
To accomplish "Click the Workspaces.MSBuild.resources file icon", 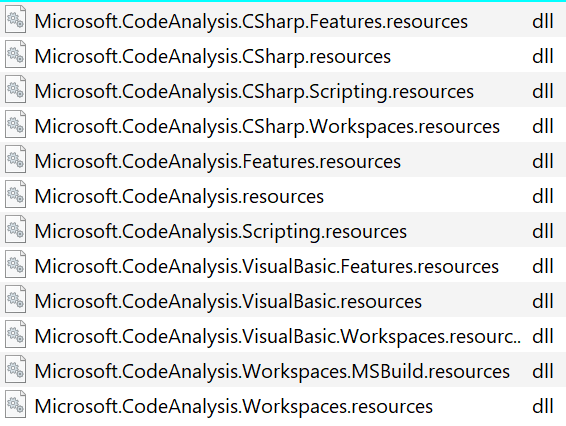I will click(x=16, y=370).
